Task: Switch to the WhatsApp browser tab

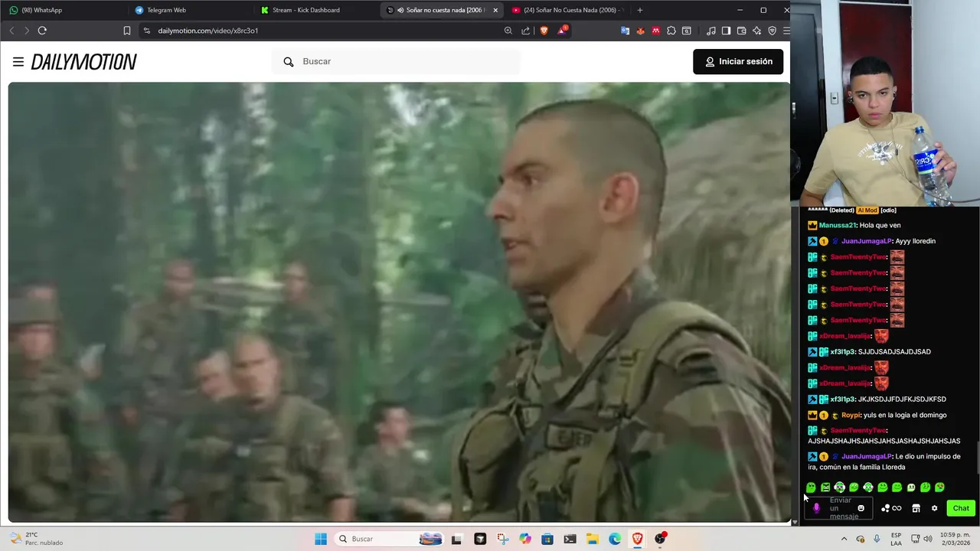Action: coord(61,10)
